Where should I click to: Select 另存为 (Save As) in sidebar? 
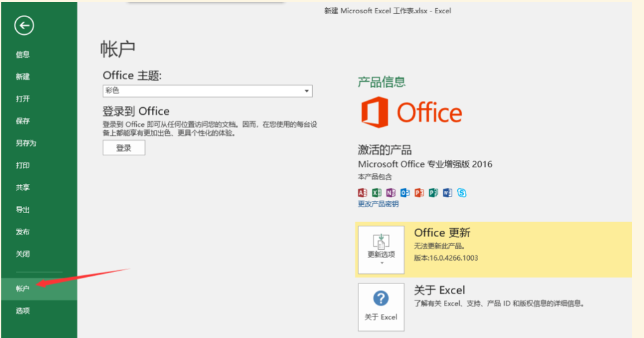click(x=26, y=143)
